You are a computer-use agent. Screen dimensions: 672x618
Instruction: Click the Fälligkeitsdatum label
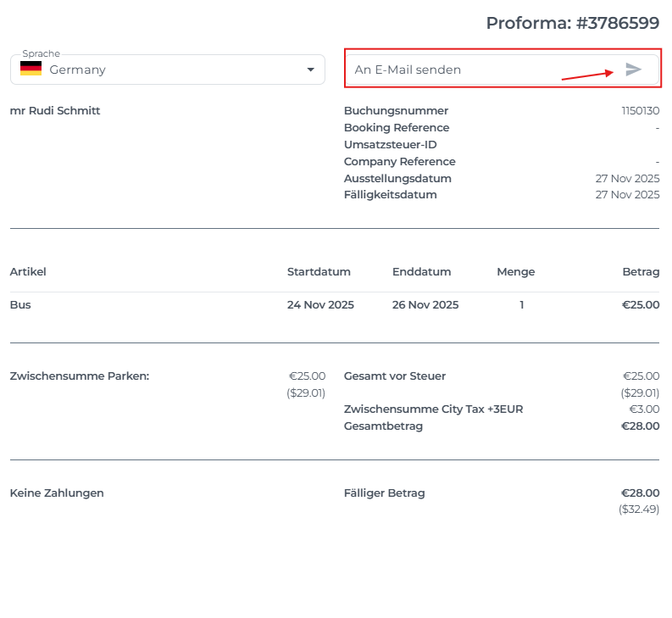click(390, 195)
